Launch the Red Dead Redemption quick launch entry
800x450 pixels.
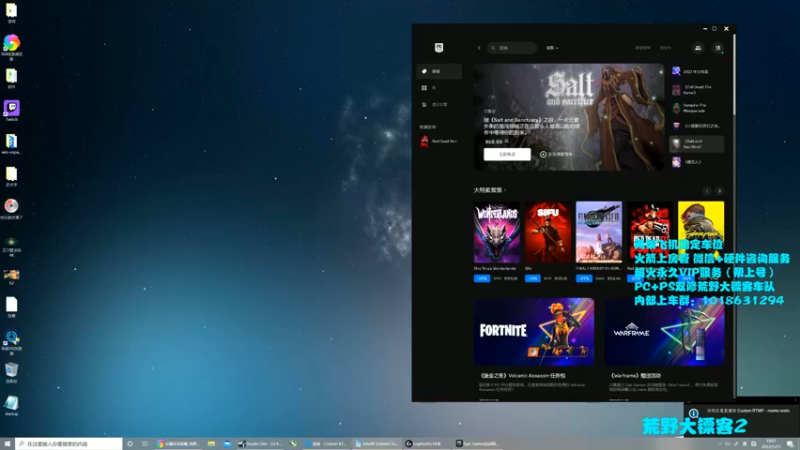click(x=439, y=141)
